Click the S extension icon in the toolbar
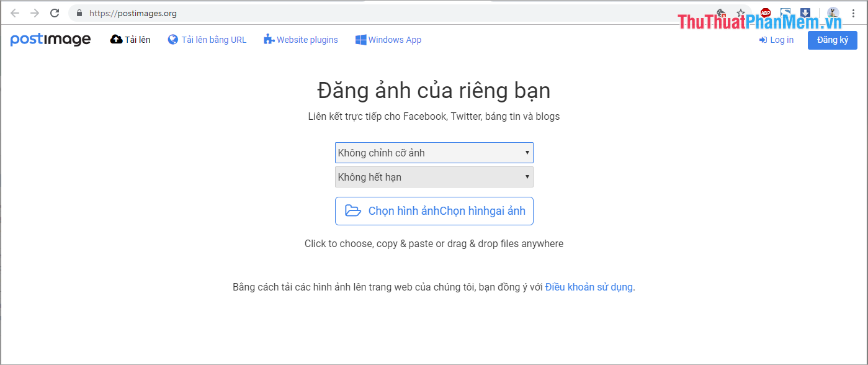Screen dimensions: 868x365 (785, 12)
